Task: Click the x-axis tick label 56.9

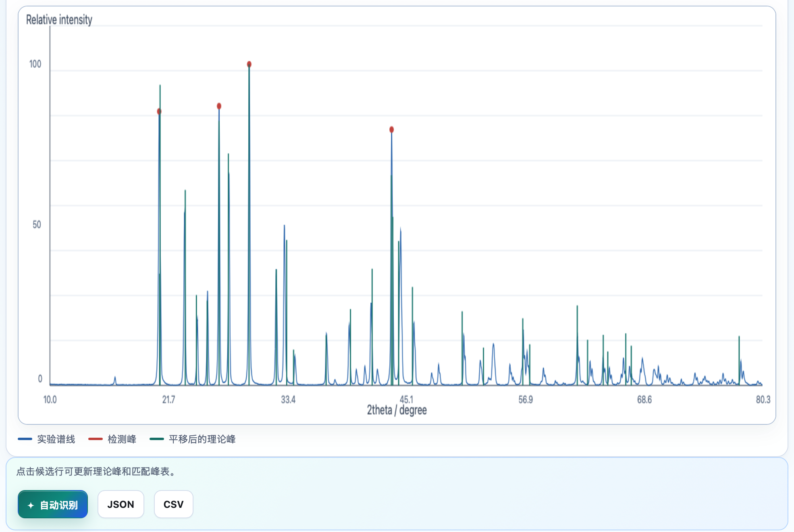Action: tap(526, 399)
